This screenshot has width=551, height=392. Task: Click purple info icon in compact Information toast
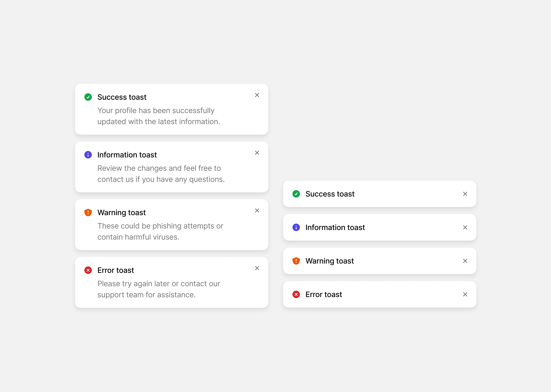click(296, 227)
